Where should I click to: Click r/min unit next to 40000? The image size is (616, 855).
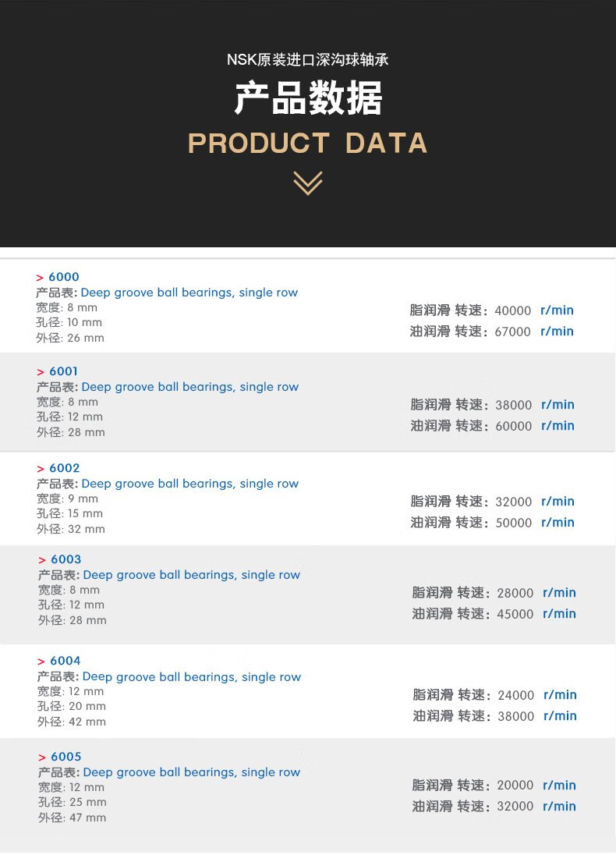point(557,310)
